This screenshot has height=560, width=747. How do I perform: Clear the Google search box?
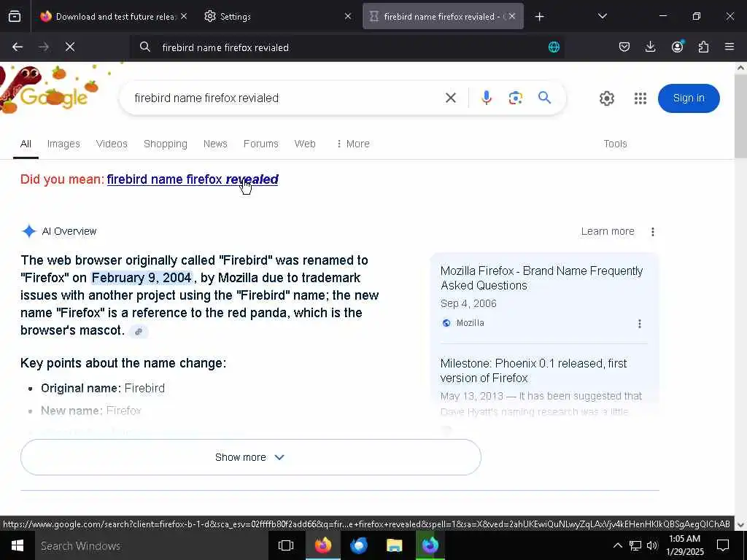(x=451, y=98)
